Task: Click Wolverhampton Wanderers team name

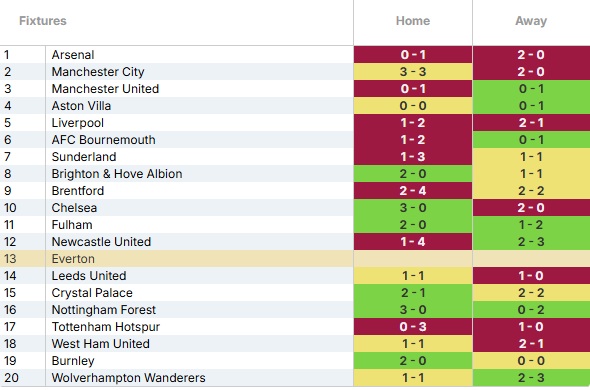Action: point(128,378)
